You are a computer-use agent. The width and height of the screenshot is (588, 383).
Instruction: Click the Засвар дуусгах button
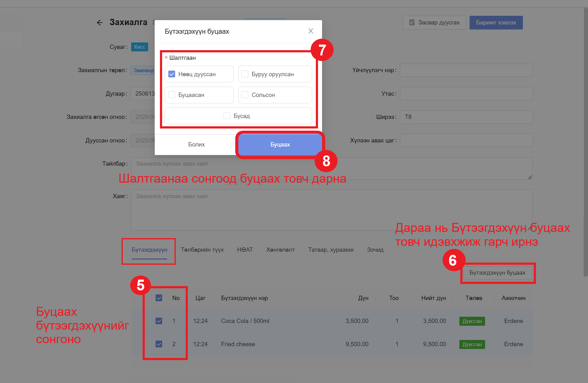tap(434, 23)
